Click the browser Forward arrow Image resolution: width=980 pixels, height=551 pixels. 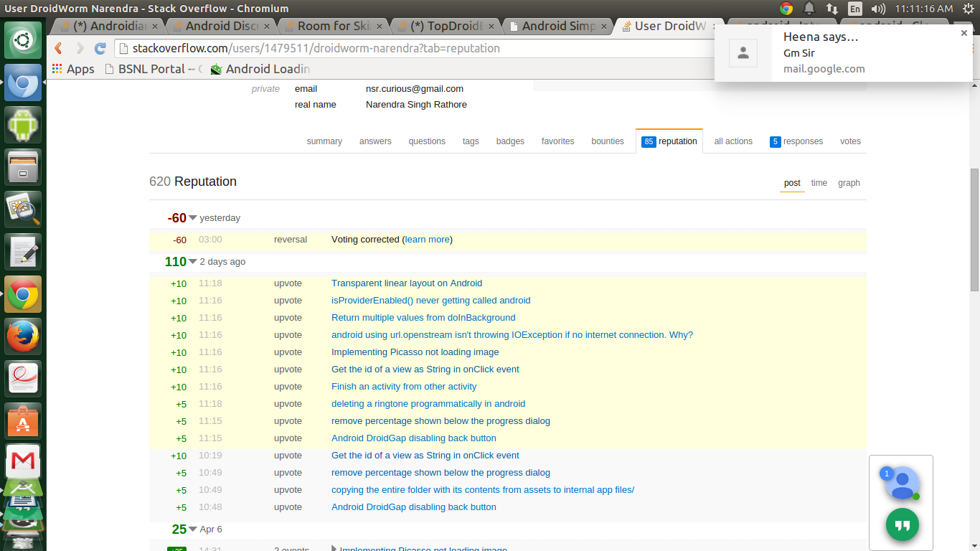80,49
